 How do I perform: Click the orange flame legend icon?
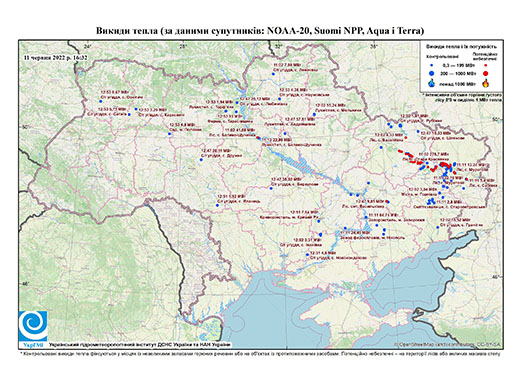pos(486,83)
